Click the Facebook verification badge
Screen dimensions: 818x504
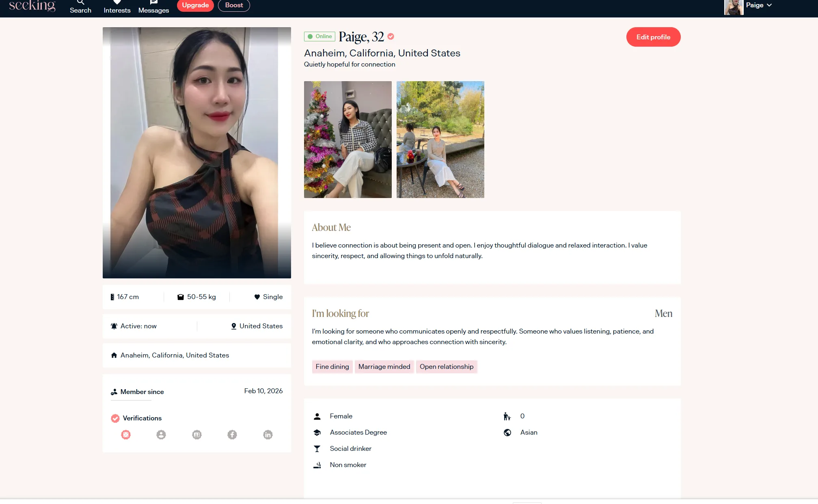pyautogui.click(x=232, y=435)
